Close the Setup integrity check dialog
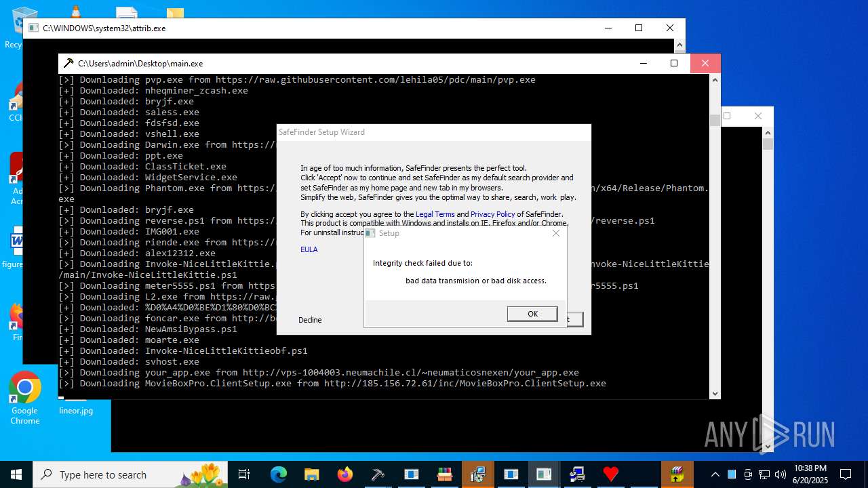Screen dimensions: 868x488 [x=556, y=233]
